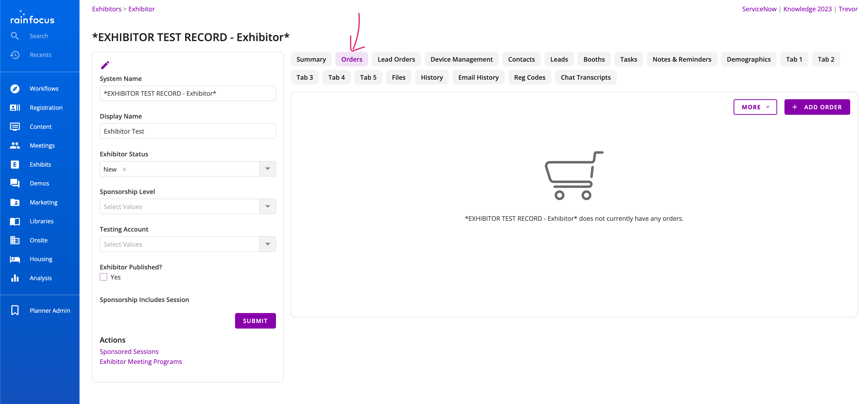This screenshot has height=404, width=868.
Task: Clear the New exhibitor status value
Action: pyautogui.click(x=124, y=169)
